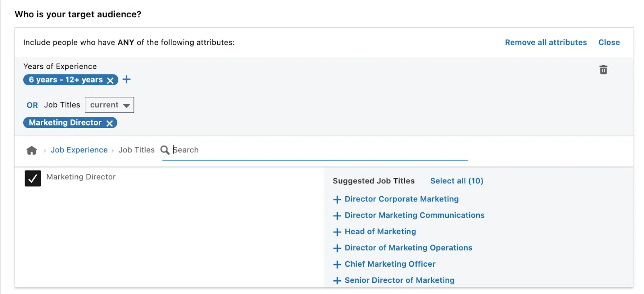Focus the job titles Search field
The width and height of the screenshot is (644, 294).
pyautogui.click(x=318, y=150)
